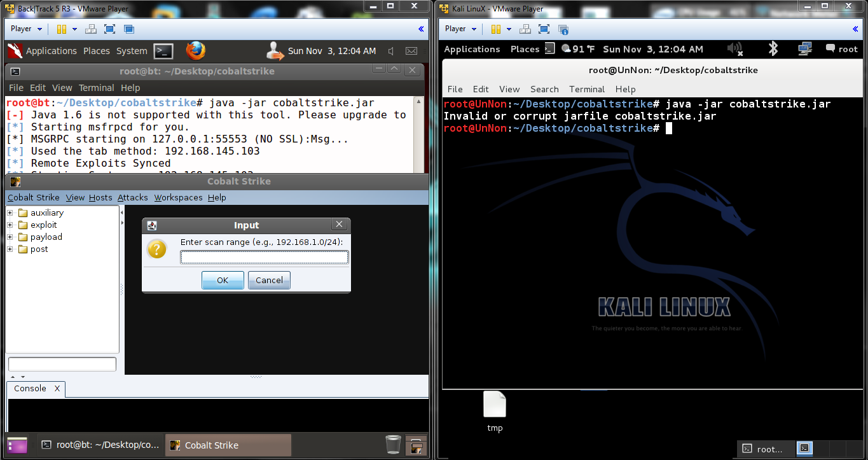Open the user switch icon in BackTrack panel
868x460 pixels.
coord(275,50)
